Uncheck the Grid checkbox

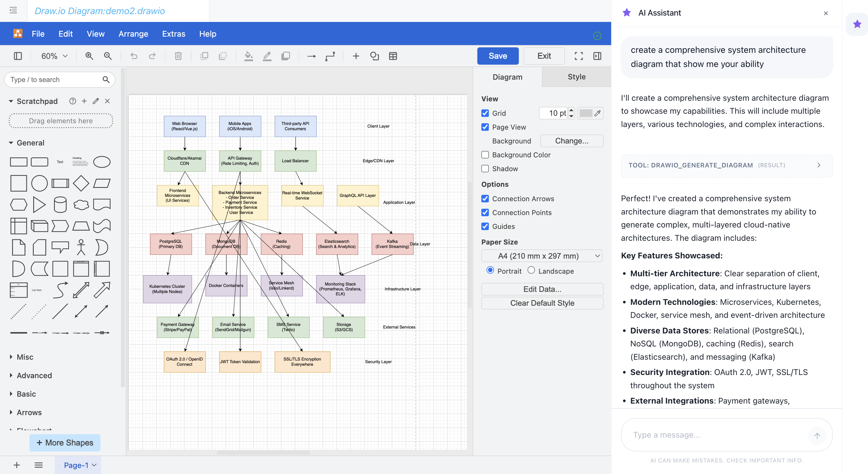click(x=485, y=113)
